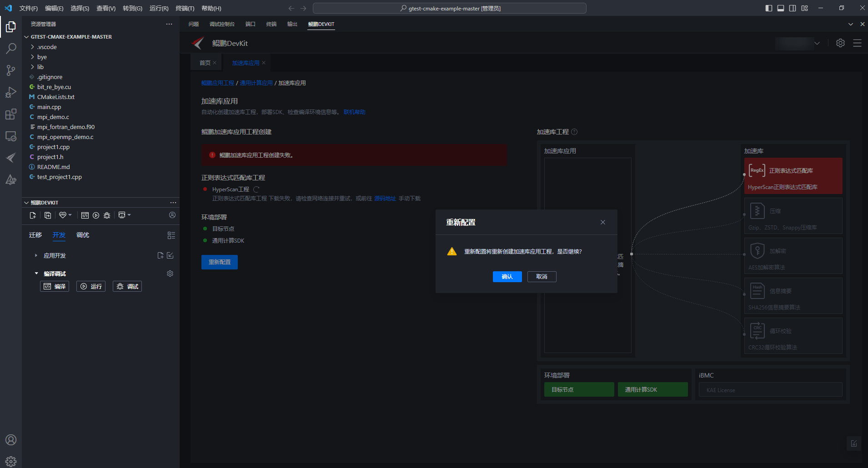The image size is (868, 468).
Task: Switch to 输出 panel tab
Action: click(x=292, y=24)
